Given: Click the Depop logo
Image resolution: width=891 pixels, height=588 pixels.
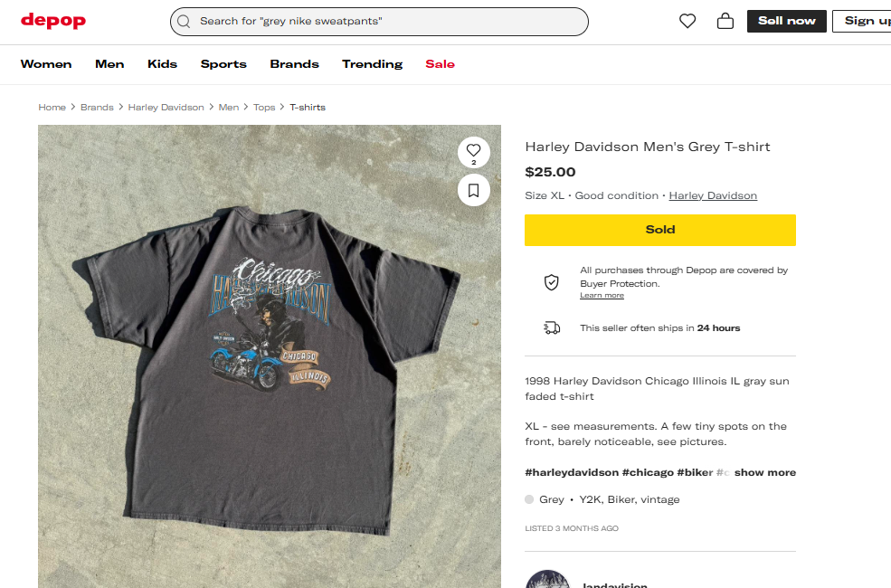Looking at the screenshot, I should (52, 21).
